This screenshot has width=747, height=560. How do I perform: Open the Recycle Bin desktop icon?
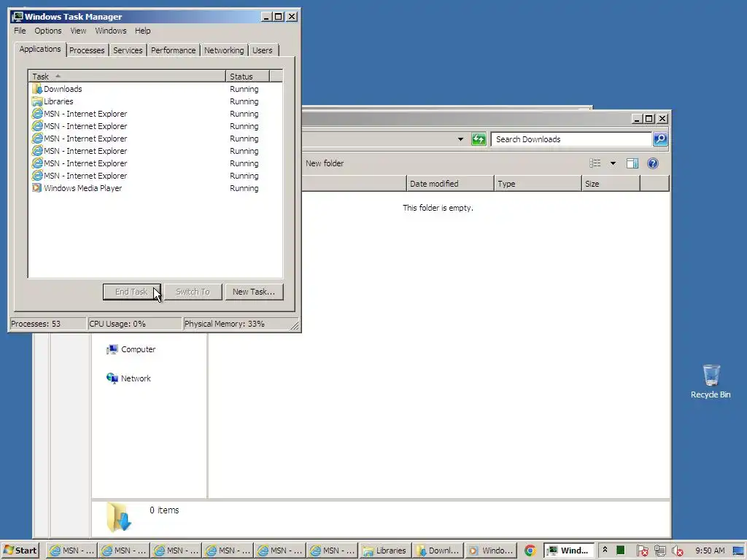coord(711,381)
